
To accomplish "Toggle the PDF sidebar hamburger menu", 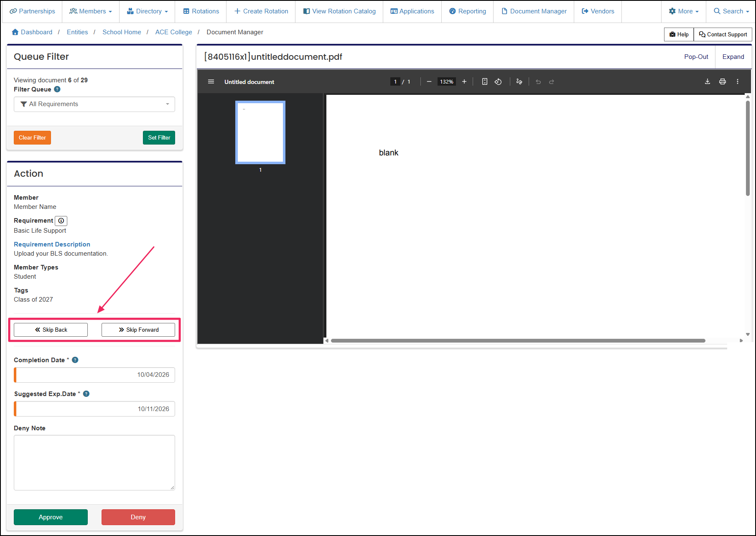I will (211, 82).
